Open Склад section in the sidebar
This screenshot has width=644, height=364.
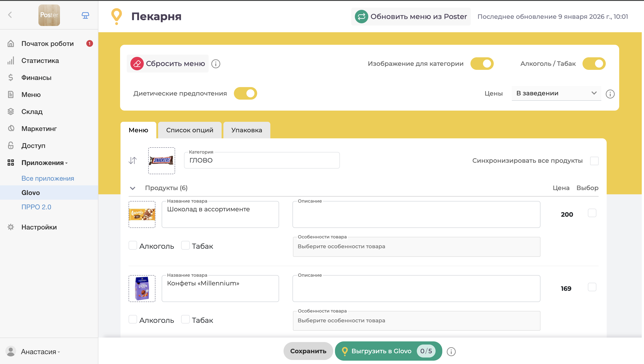pos(32,112)
